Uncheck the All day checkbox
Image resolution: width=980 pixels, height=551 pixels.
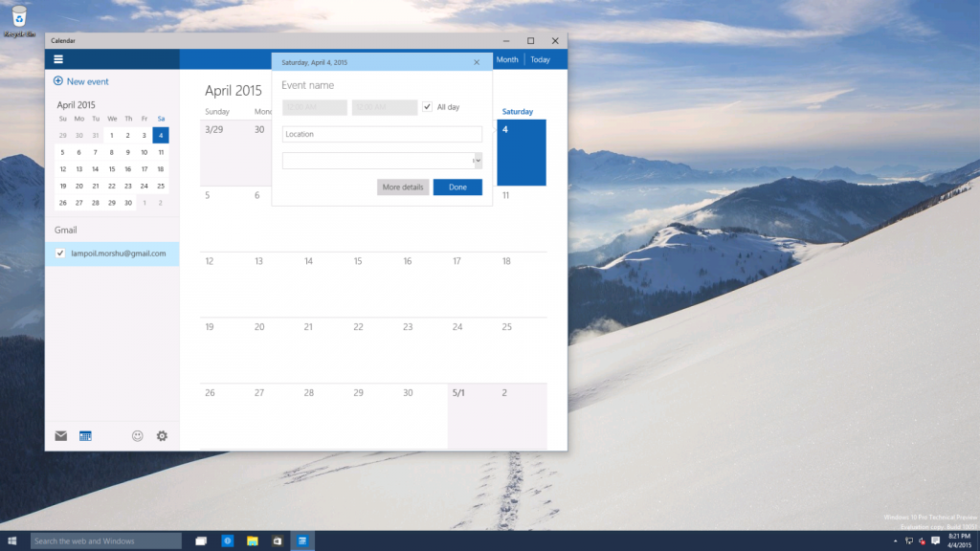(x=428, y=107)
